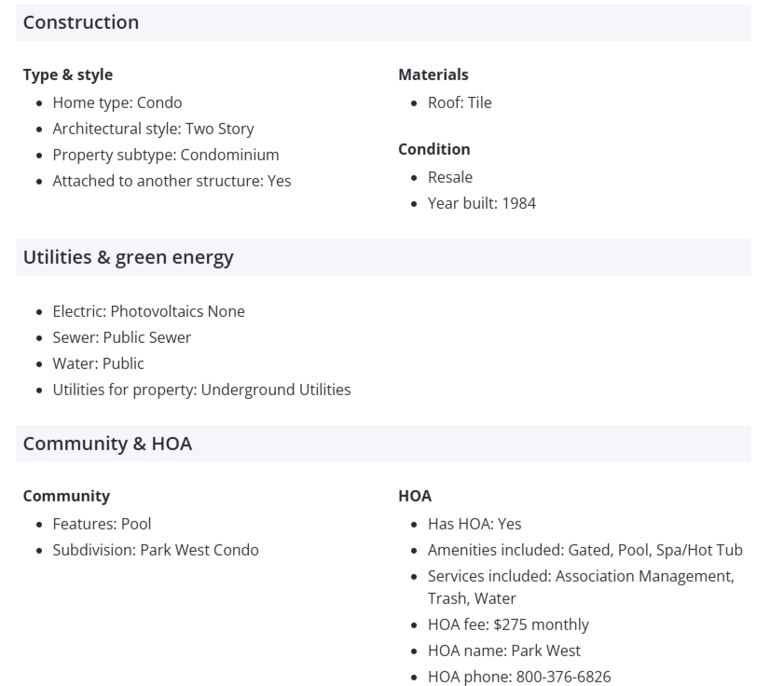Image resolution: width=784 pixels, height=686 pixels.
Task: Click the Materials heading
Action: click(x=433, y=75)
